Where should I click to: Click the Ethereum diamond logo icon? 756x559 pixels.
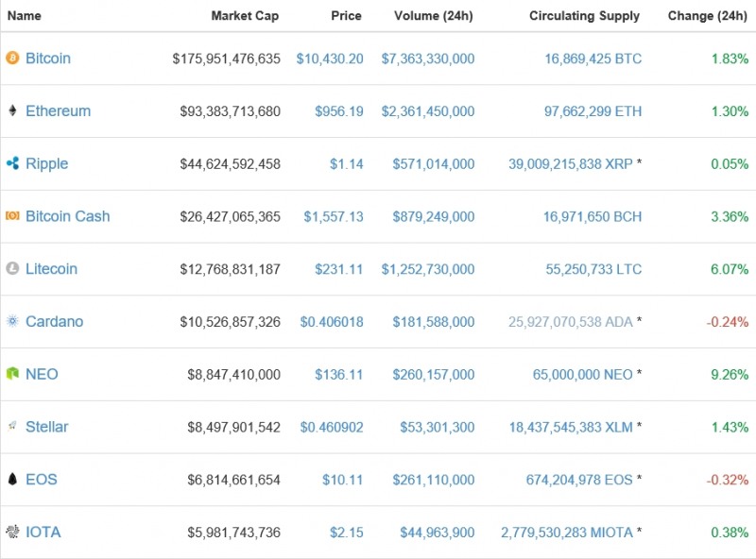pyautogui.click(x=12, y=111)
